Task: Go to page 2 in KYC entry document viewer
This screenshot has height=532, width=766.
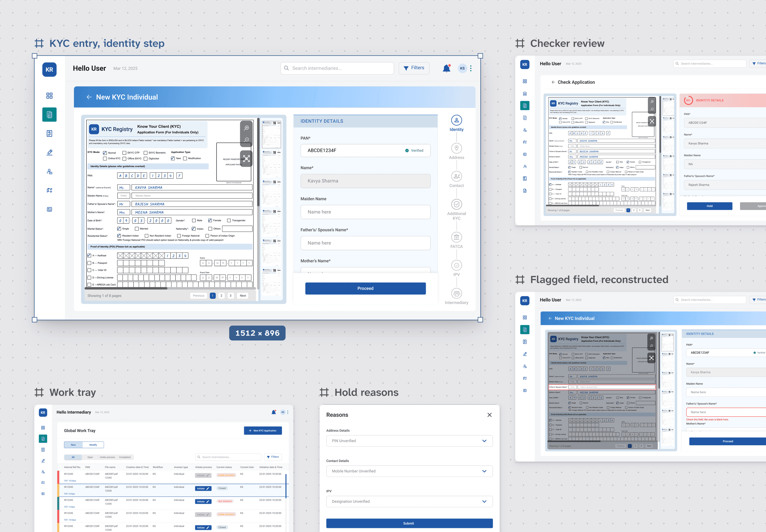Action: click(x=221, y=296)
